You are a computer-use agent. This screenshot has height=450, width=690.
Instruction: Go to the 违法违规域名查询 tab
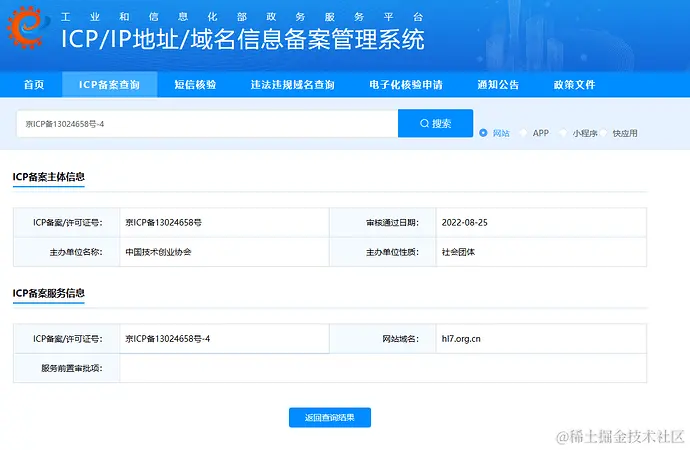pos(293,84)
